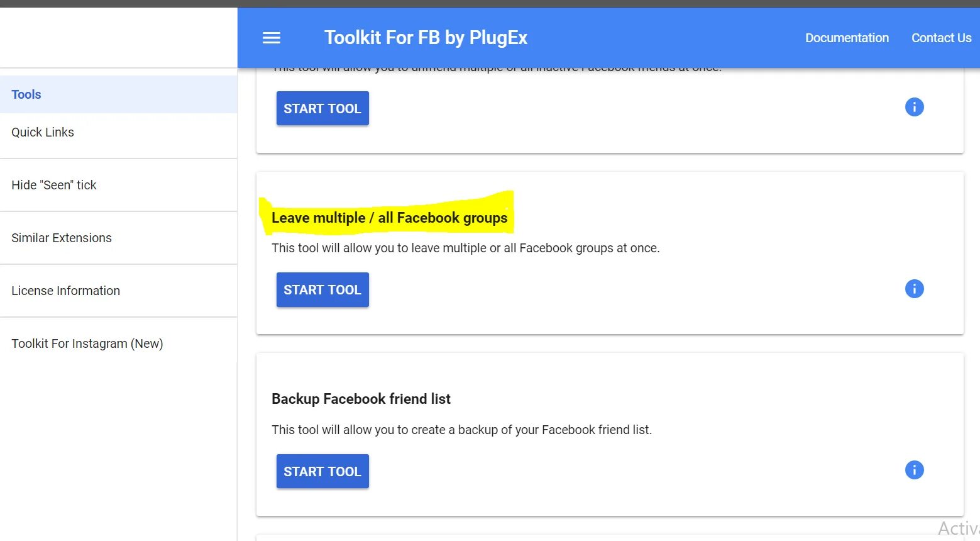Select Hide "Seen" tick sidebar option

click(54, 185)
